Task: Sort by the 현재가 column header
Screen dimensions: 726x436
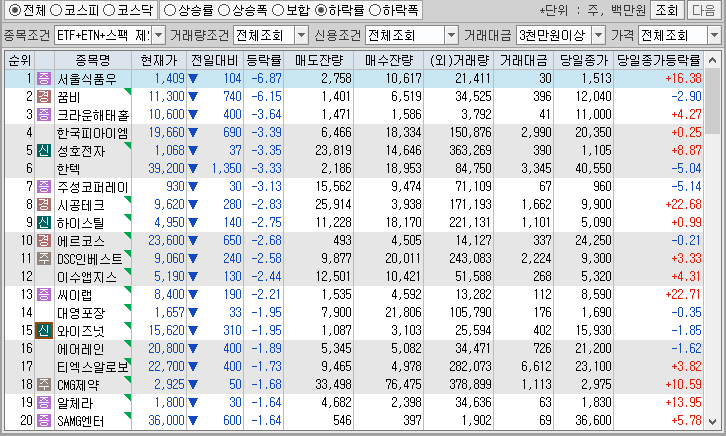Action: (159, 60)
